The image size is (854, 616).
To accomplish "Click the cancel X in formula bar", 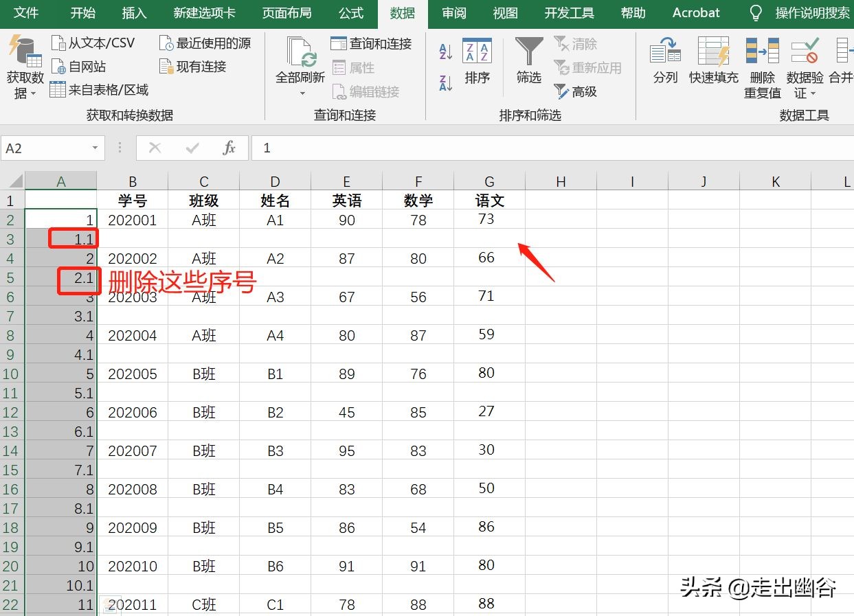I will (155, 148).
